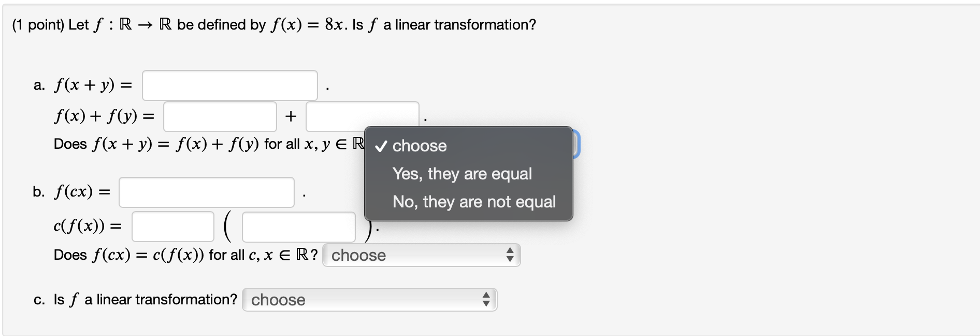This screenshot has height=336, width=980.
Task: Click the down stepper arrow on part c selector
Action: coord(486,303)
